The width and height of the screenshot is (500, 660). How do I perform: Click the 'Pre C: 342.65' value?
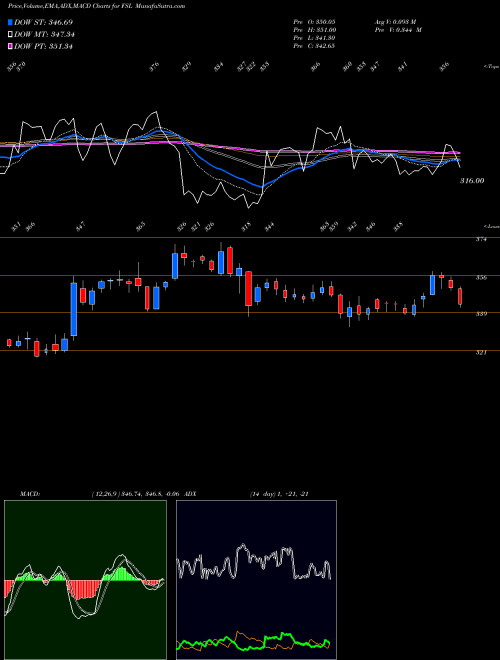(x=314, y=46)
